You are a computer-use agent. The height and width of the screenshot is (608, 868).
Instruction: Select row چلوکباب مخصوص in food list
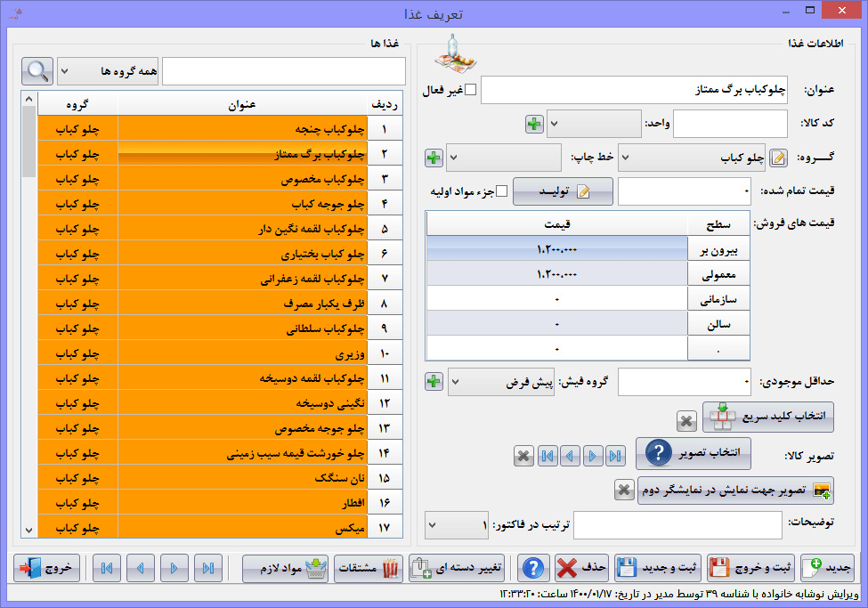click(220, 178)
